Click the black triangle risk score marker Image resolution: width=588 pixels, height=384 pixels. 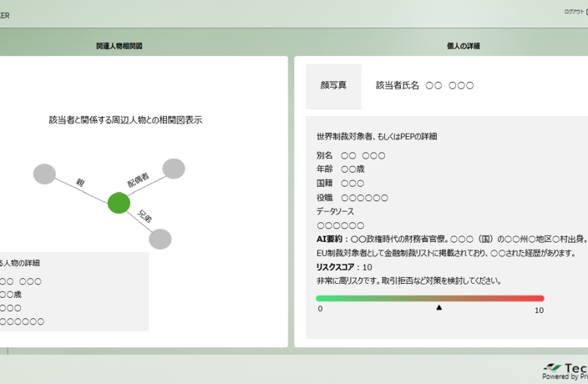(438, 308)
